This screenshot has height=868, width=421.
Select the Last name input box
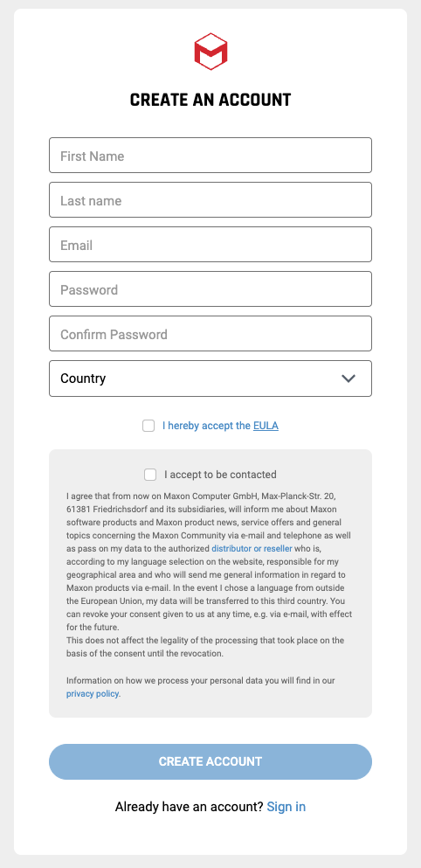coord(210,200)
